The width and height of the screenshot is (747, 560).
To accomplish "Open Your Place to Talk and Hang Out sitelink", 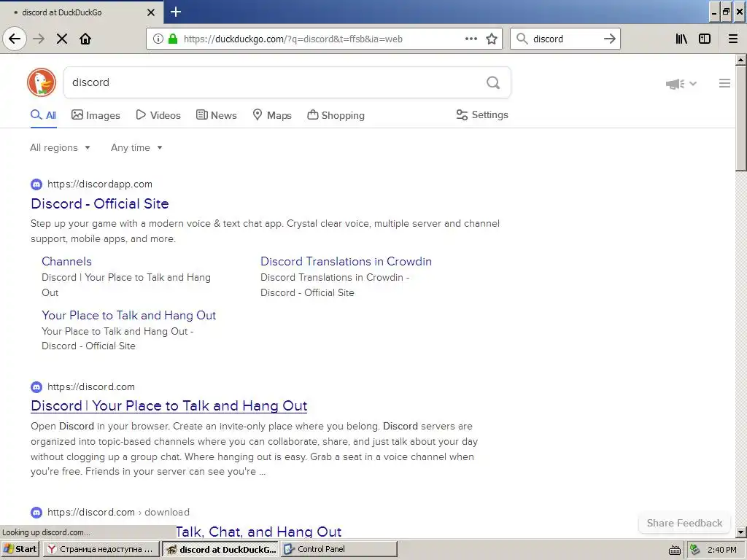I will 128,315.
